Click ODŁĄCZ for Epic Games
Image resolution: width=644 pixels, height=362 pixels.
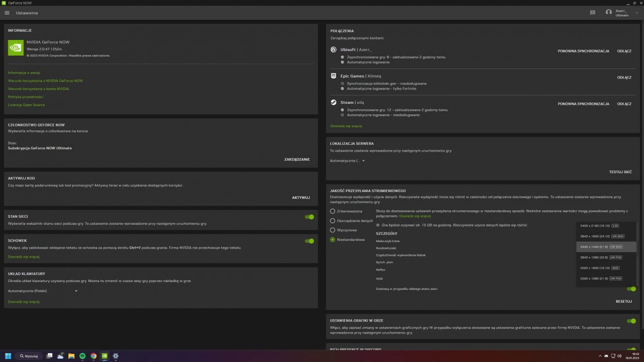pyautogui.click(x=624, y=78)
